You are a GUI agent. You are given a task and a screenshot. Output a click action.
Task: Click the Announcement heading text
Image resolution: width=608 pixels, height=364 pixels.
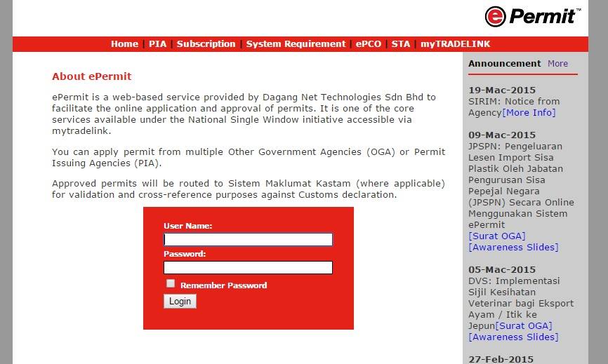[x=505, y=64]
